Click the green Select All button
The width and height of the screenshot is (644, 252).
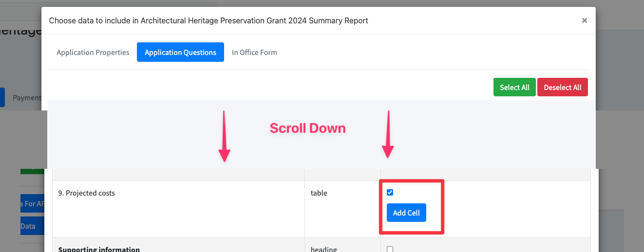coord(514,88)
